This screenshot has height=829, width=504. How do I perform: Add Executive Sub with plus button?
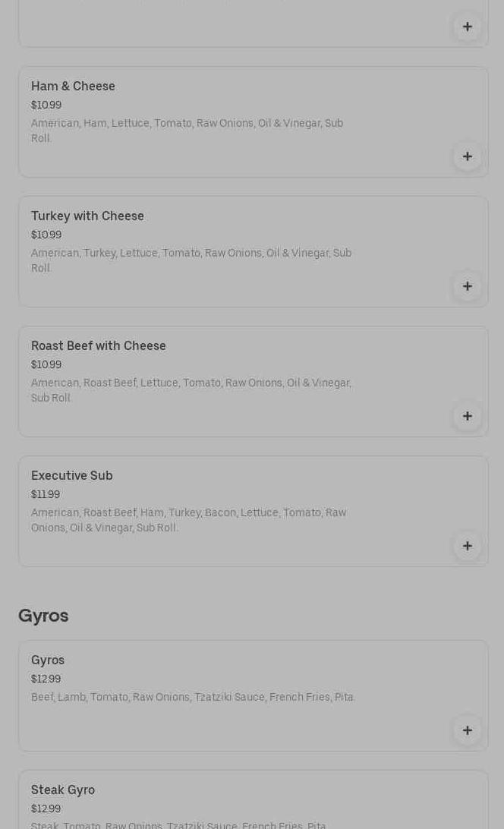468,546
